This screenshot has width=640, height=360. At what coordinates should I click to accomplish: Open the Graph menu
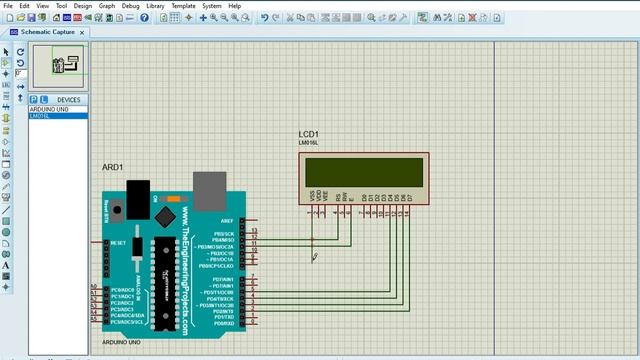pos(107,6)
